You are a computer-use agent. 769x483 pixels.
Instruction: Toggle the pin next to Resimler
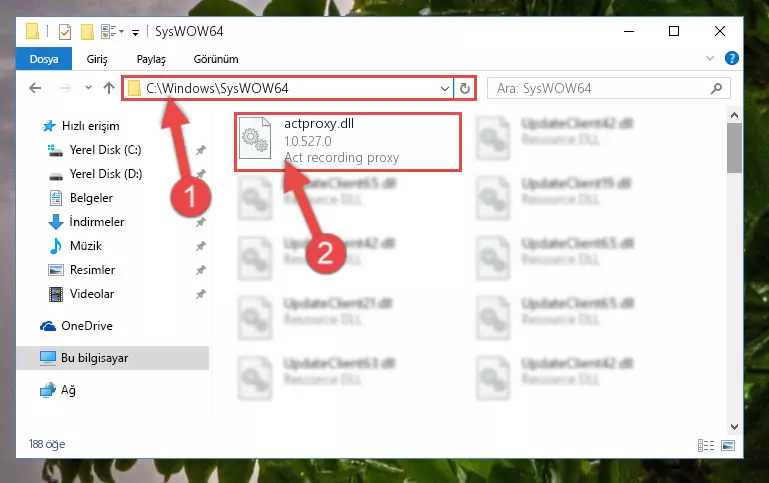[x=201, y=270]
